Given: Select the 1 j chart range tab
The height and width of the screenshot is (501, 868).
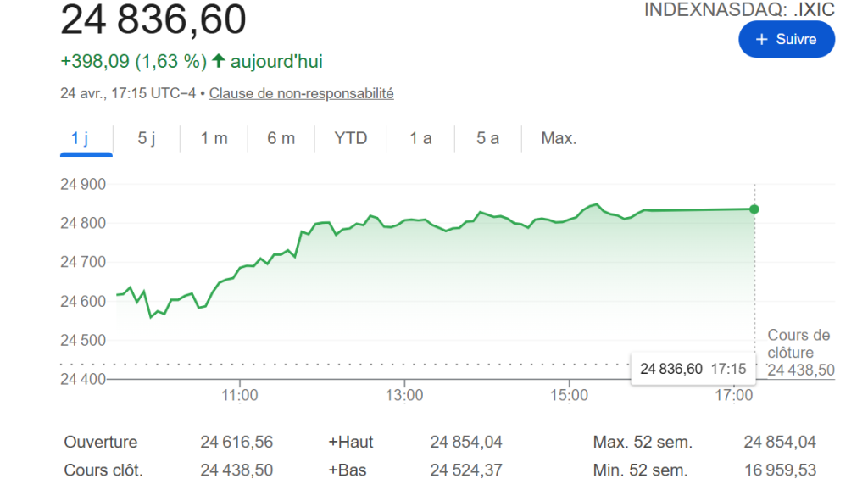Looking at the screenshot, I should click(80, 138).
